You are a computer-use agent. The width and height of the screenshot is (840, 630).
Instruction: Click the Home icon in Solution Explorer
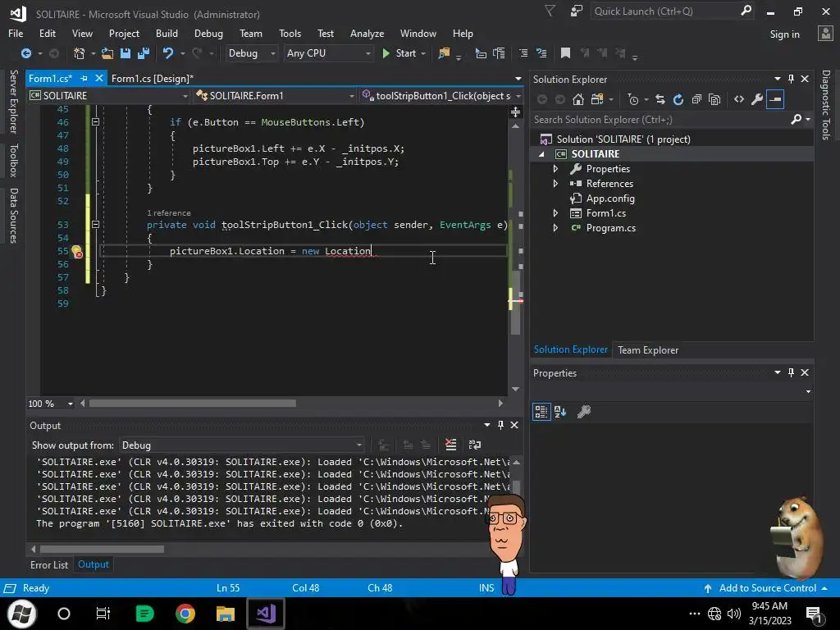click(578, 99)
